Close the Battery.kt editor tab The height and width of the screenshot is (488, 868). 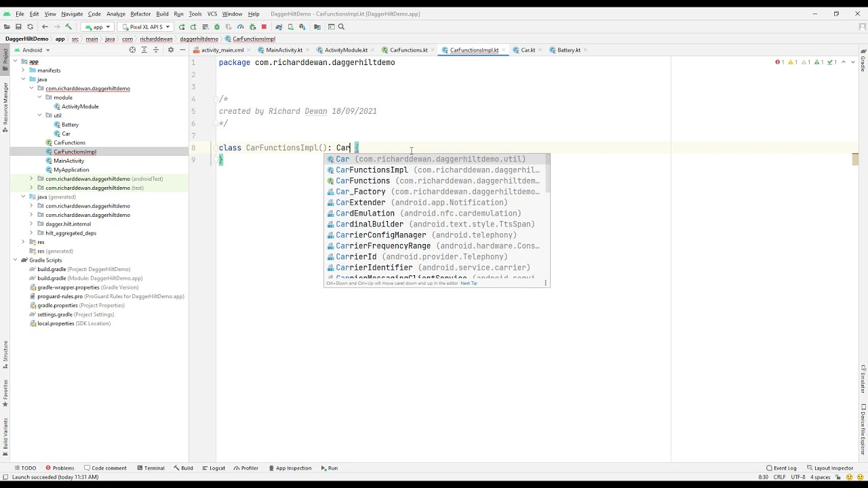(585, 50)
